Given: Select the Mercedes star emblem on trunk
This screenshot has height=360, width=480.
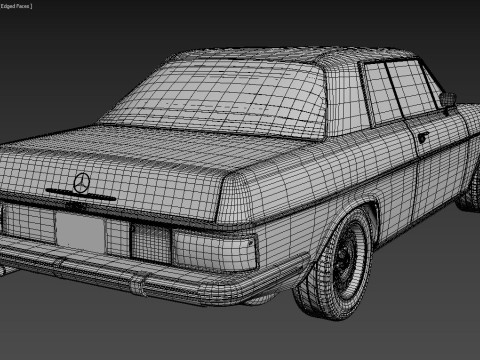Looking at the screenshot, I should (x=82, y=183).
